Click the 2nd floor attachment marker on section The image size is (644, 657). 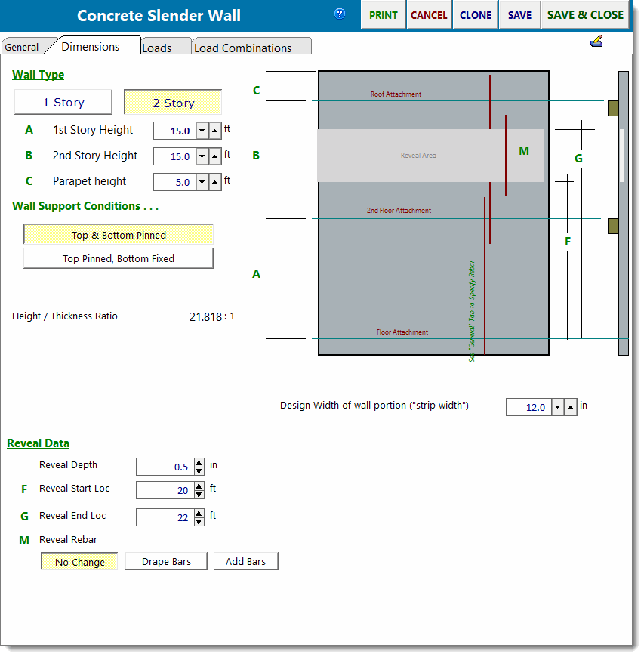click(x=613, y=226)
